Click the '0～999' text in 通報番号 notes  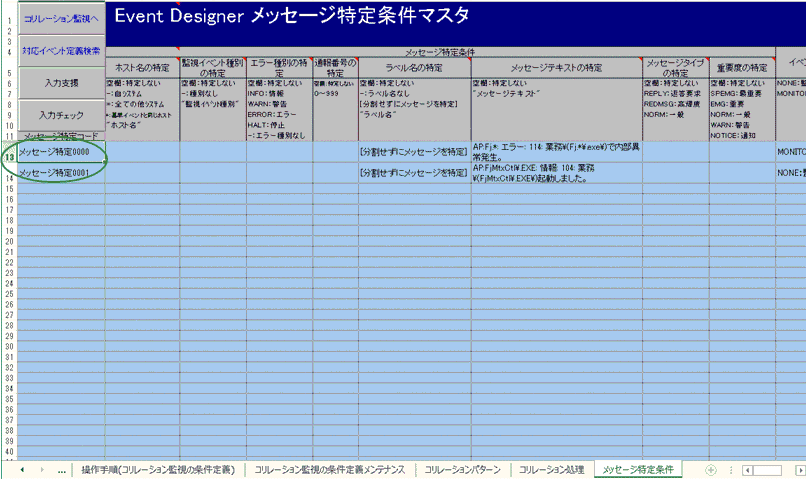(x=324, y=94)
